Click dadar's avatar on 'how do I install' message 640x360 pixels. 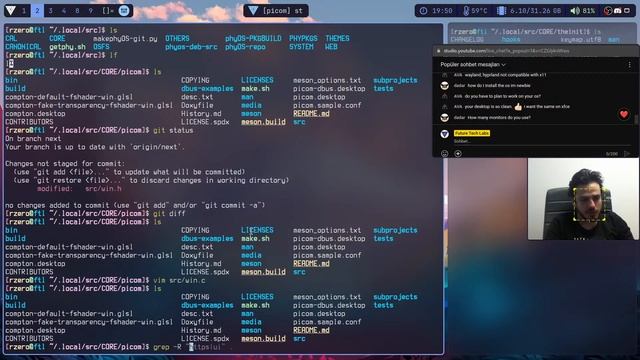(444, 86)
